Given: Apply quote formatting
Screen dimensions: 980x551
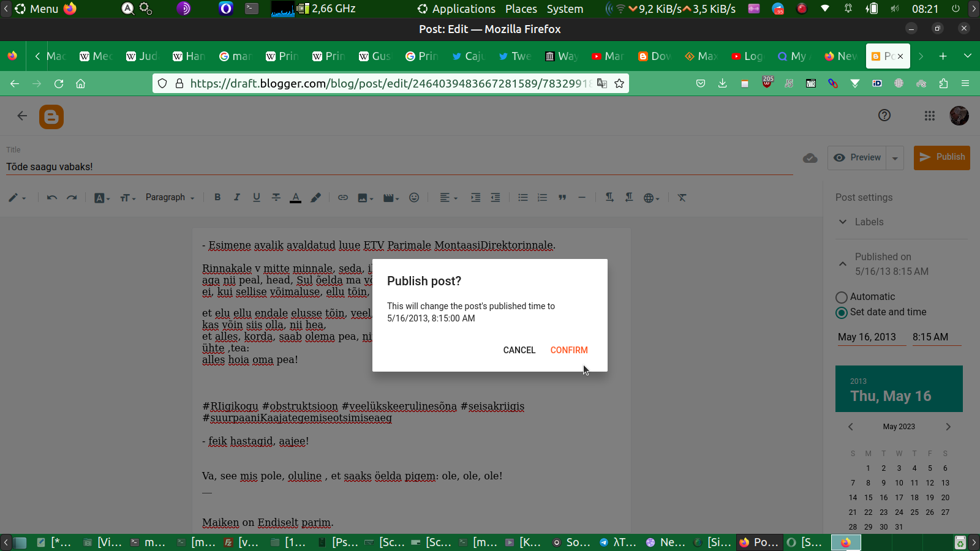Looking at the screenshot, I should pos(562,197).
